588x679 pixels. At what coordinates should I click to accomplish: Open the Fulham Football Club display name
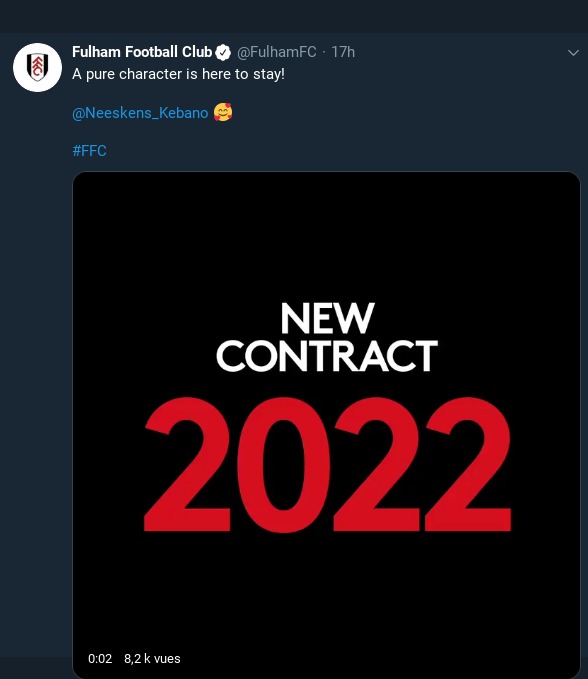[142, 52]
